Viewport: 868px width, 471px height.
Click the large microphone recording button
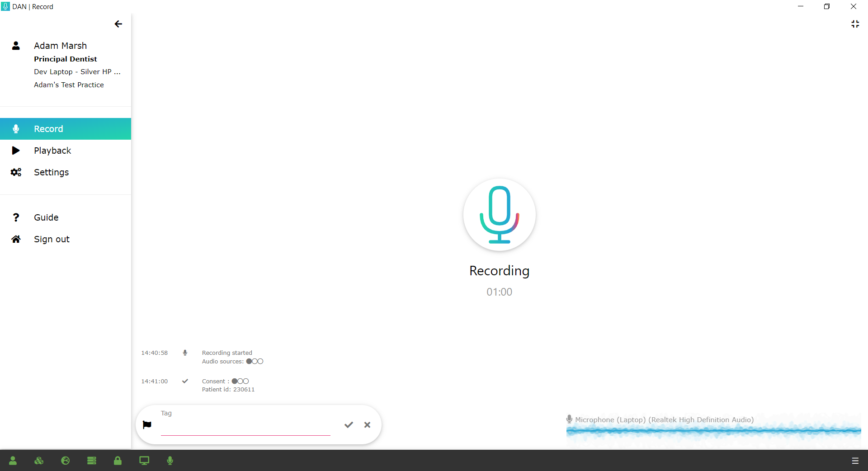click(499, 215)
